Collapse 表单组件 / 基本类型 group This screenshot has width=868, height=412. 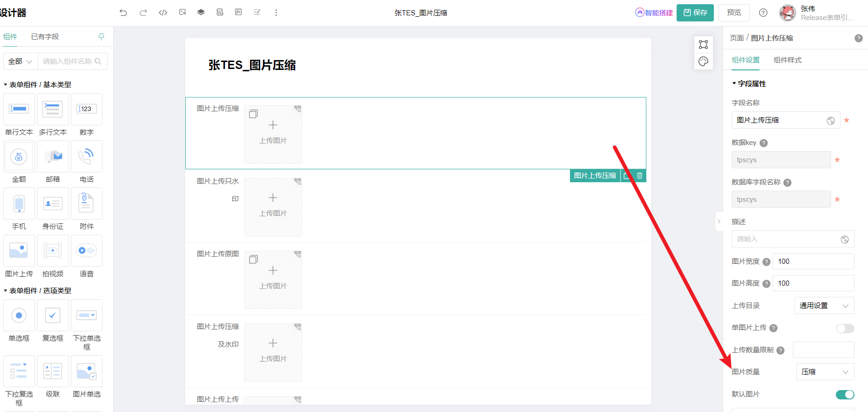(x=37, y=84)
